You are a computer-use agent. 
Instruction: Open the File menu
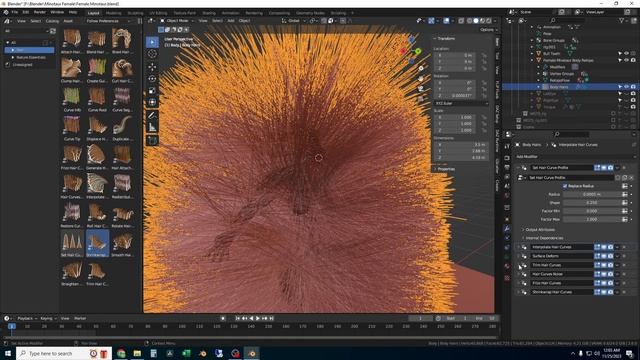point(15,12)
